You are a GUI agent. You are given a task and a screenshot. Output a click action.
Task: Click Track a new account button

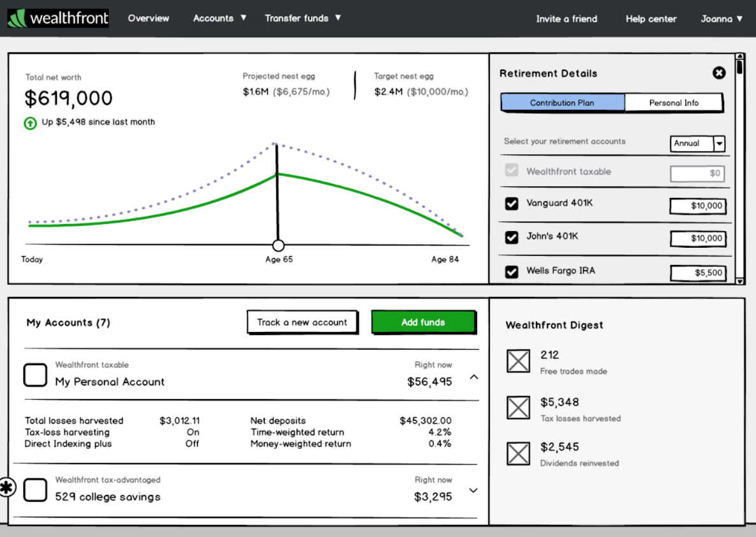click(302, 322)
